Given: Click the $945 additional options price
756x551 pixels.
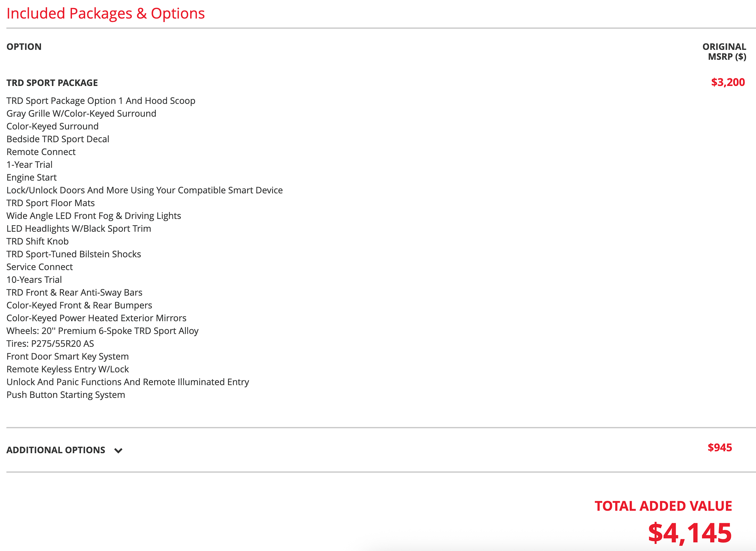Looking at the screenshot, I should (720, 447).
